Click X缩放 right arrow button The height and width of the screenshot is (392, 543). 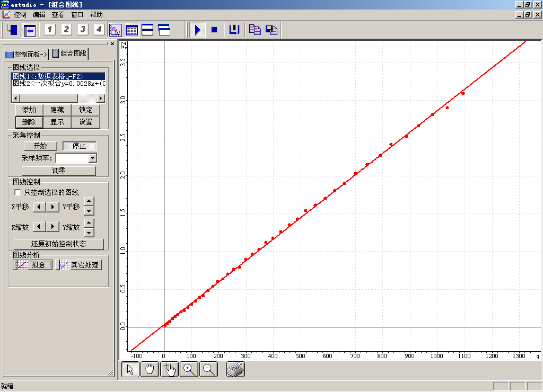pyautogui.click(x=52, y=227)
